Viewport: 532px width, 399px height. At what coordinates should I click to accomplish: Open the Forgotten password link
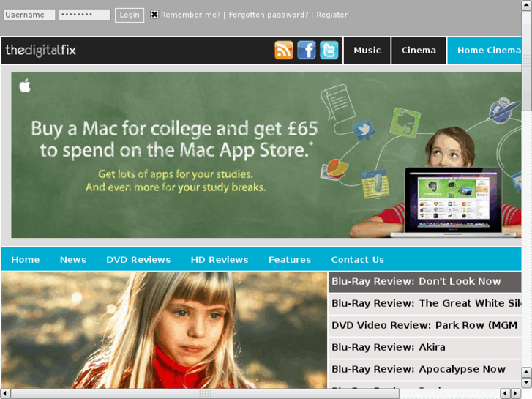pyautogui.click(x=268, y=15)
